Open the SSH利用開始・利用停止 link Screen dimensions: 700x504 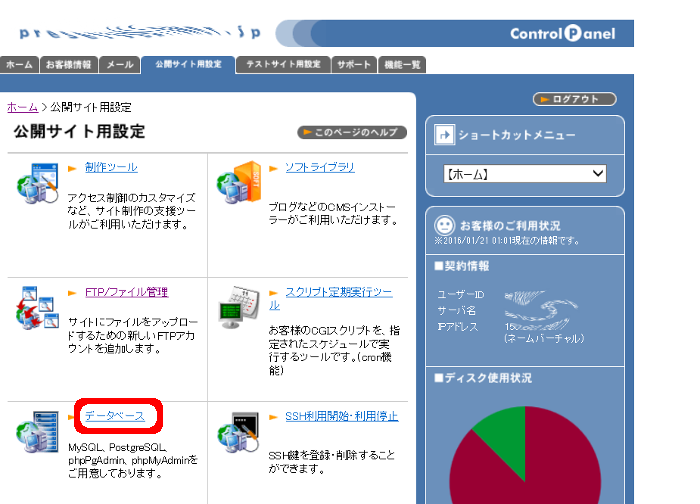click(x=342, y=416)
